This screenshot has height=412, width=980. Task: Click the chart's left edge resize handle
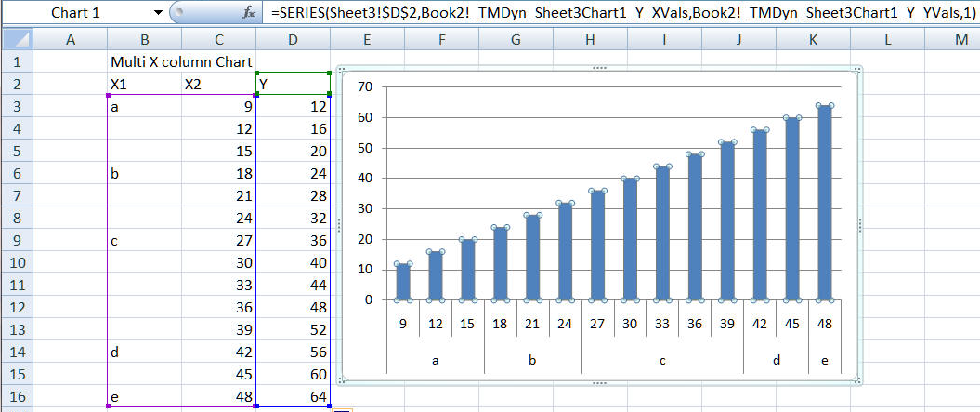338,224
